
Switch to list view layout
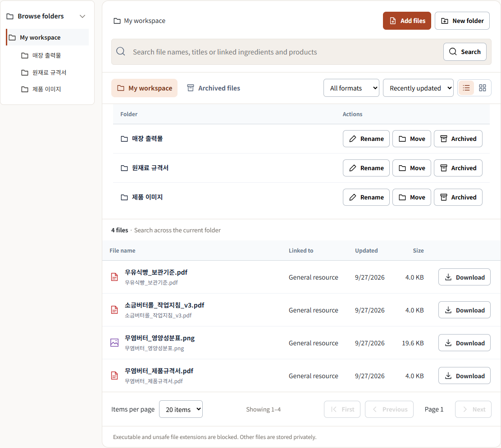point(466,88)
